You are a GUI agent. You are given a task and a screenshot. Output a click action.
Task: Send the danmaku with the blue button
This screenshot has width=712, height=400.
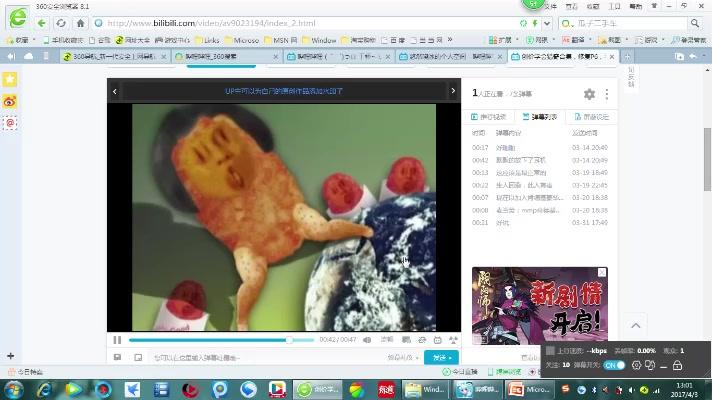441,358
